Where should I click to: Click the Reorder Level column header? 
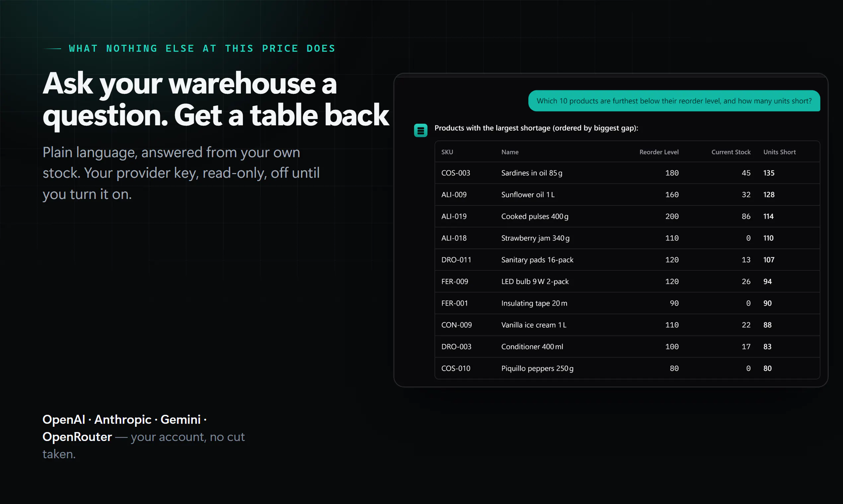[659, 152]
